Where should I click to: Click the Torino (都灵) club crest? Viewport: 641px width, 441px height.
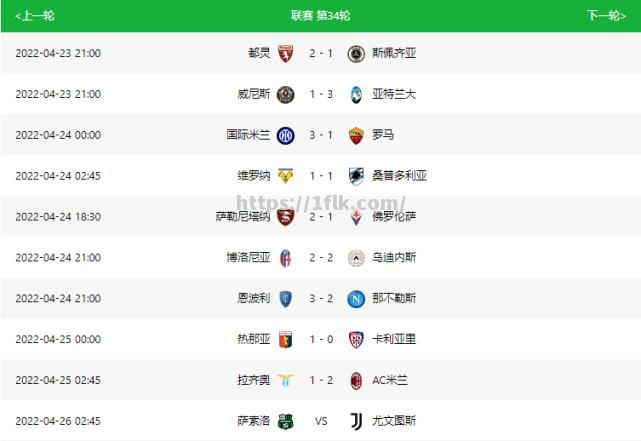285,54
